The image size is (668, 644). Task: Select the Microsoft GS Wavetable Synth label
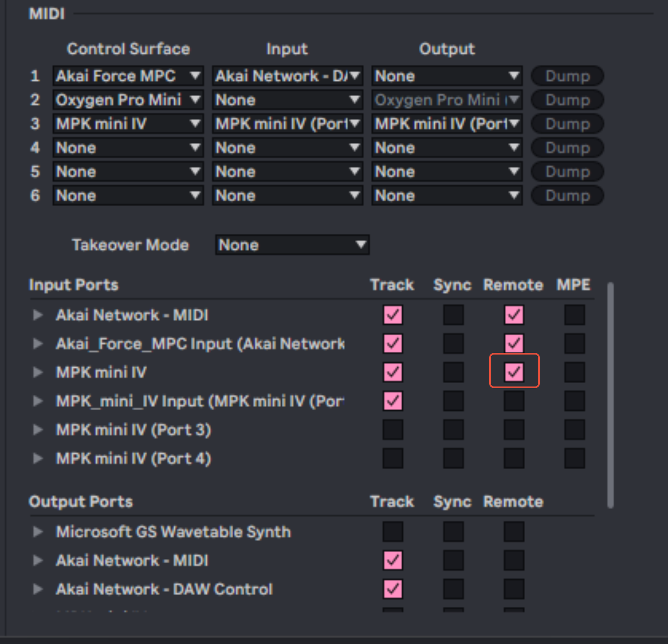174,532
